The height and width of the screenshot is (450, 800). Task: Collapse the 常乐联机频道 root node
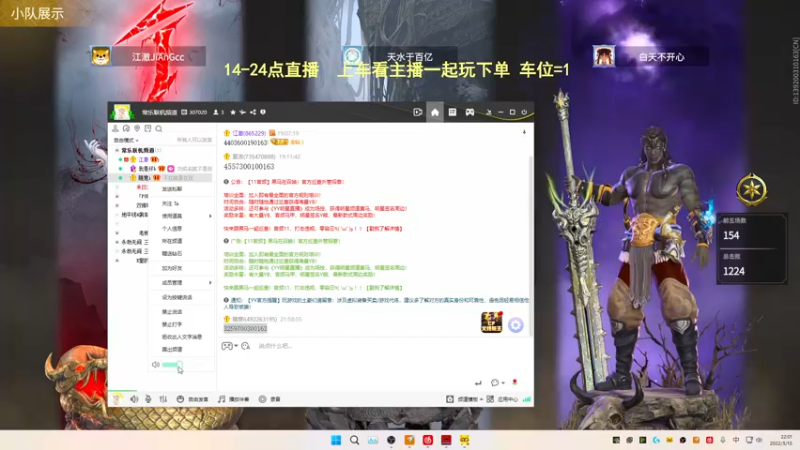pos(117,151)
